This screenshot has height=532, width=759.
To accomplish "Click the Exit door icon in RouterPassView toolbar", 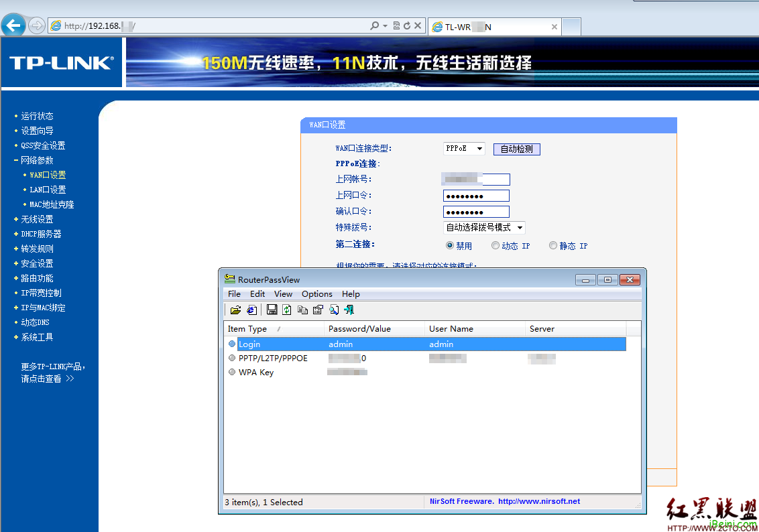I will pyautogui.click(x=349, y=310).
